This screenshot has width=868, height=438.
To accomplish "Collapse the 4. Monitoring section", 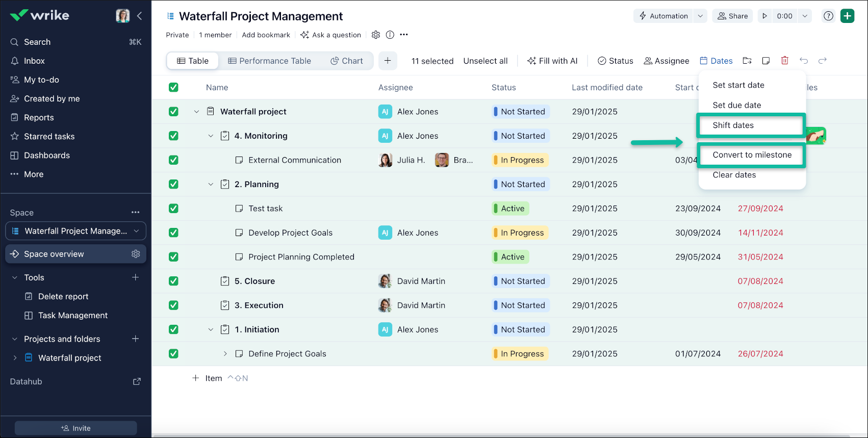I will 211,136.
